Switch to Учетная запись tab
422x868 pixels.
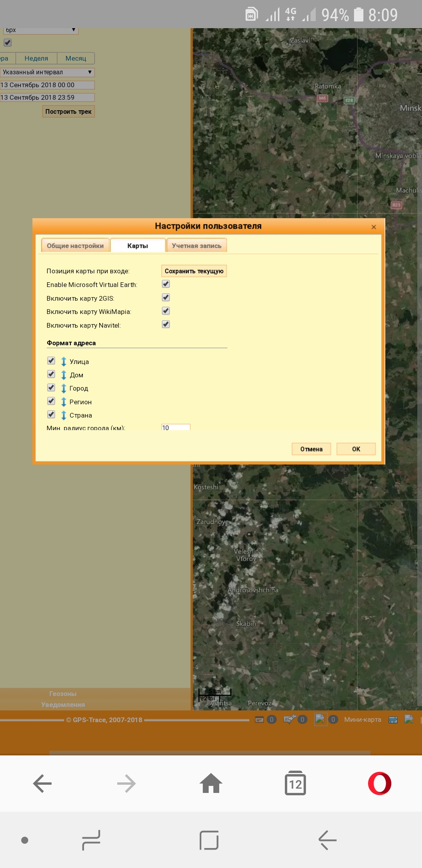coord(197,246)
